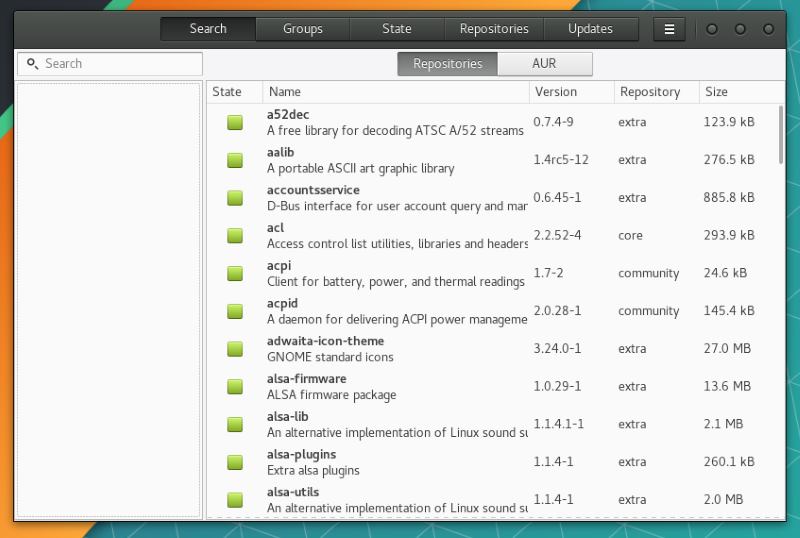Sort packages by State column header
This screenshot has width=800, height=538.
point(235,92)
